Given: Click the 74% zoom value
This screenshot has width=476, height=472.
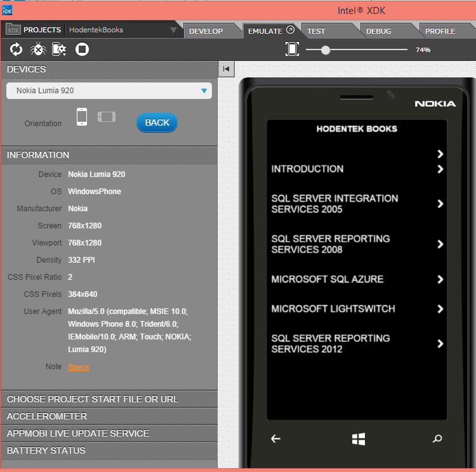Looking at the screenshot, I should click(x=423, y=49).
